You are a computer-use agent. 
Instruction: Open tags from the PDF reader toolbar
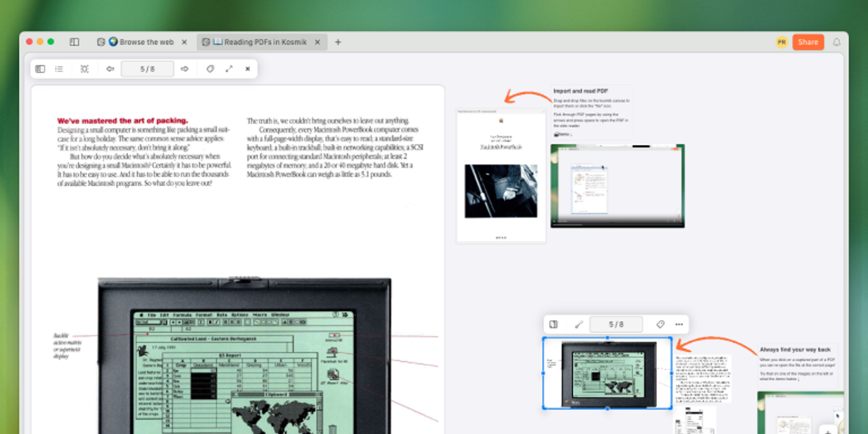pyautogui.click(x=210, y=69)
